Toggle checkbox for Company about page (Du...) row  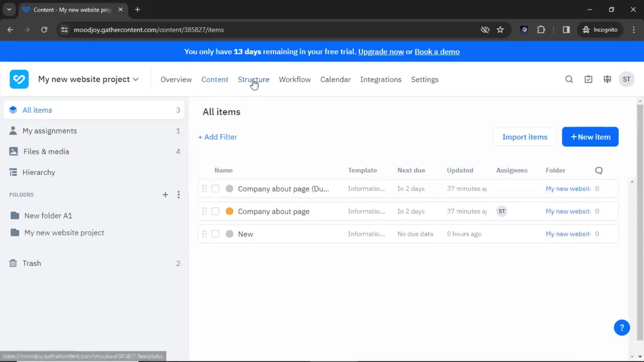[215, 189]
